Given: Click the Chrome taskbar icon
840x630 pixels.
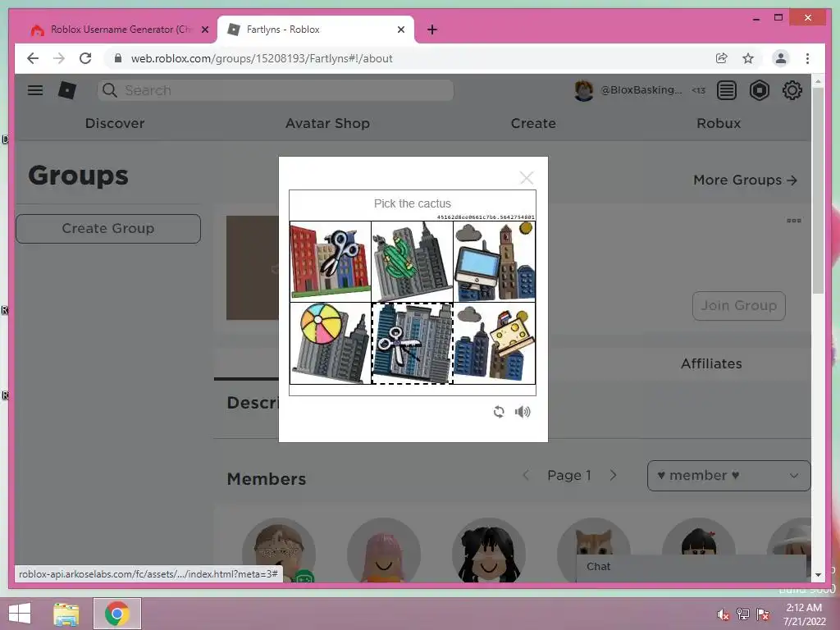Looking at the screenshot, I should coord(117,614).
